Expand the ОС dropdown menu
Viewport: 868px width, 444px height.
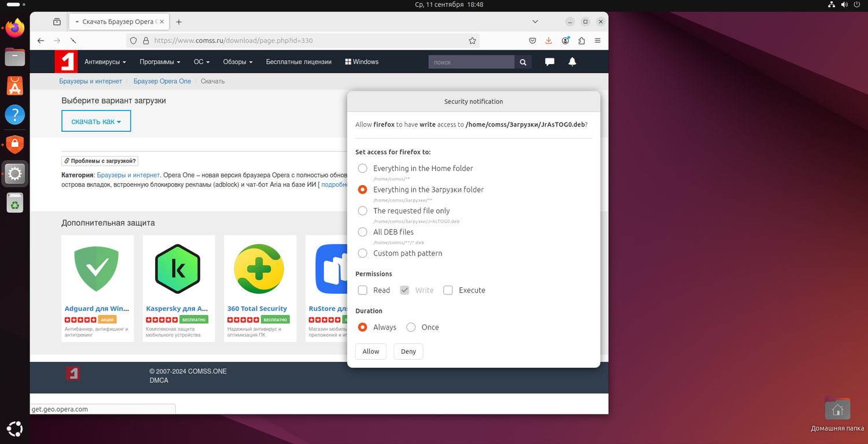pyautogui.click(x=201, y=62)
